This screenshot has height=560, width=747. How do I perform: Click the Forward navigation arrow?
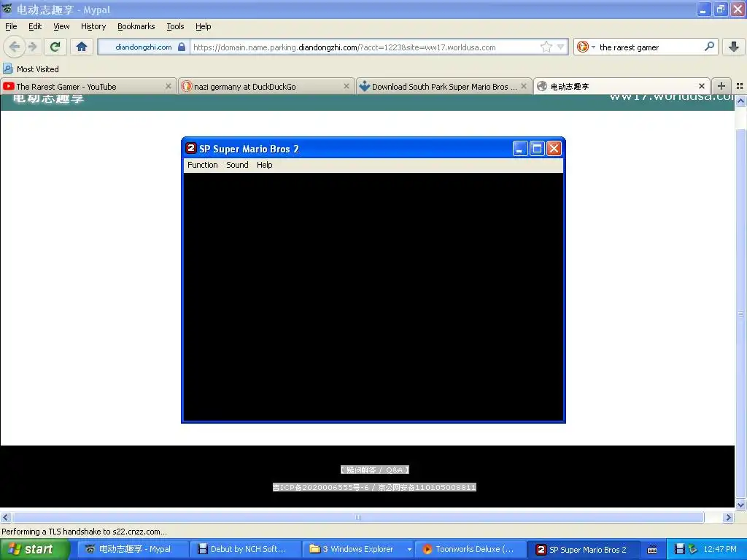[x=32, y=47]
